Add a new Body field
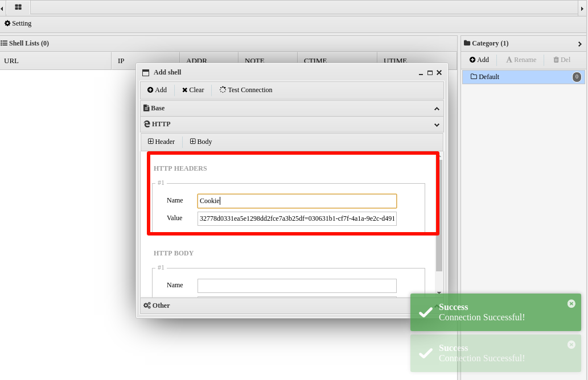The height and width of the screenshot is (380, 588). [201, 142]
